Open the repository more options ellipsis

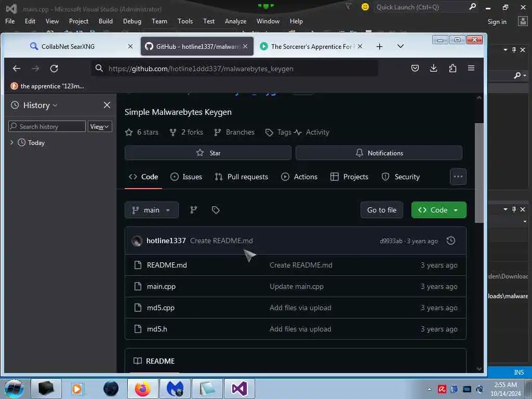click(458, 177)
